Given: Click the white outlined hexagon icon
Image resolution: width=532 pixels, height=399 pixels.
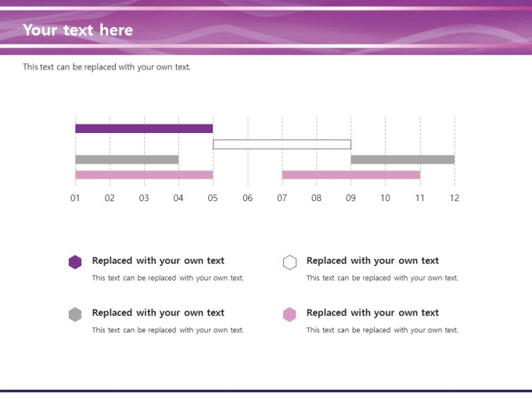Looking at the screenshot, I should 289,262.
